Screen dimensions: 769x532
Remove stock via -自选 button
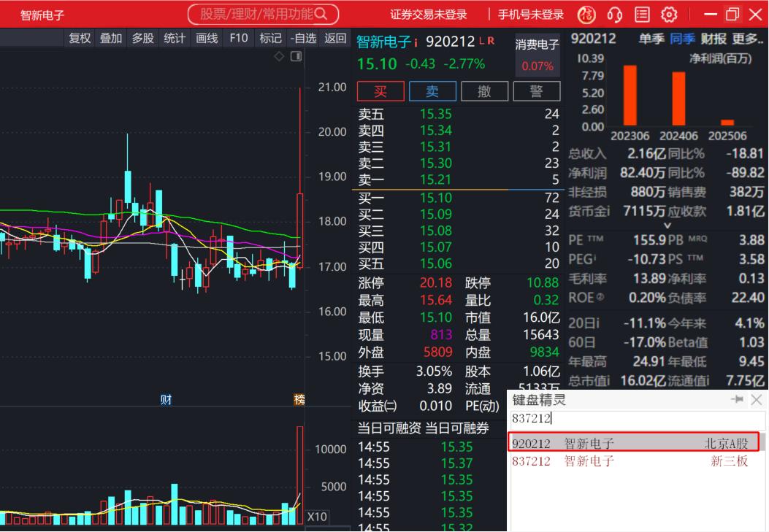[x=303, y=38]
